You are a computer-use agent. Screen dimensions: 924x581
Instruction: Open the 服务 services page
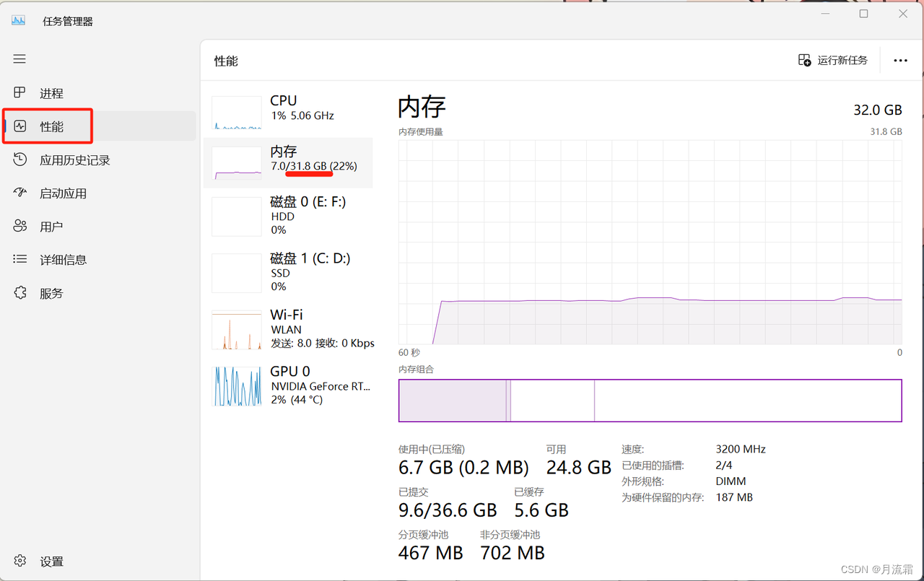[x=100, y=293]
